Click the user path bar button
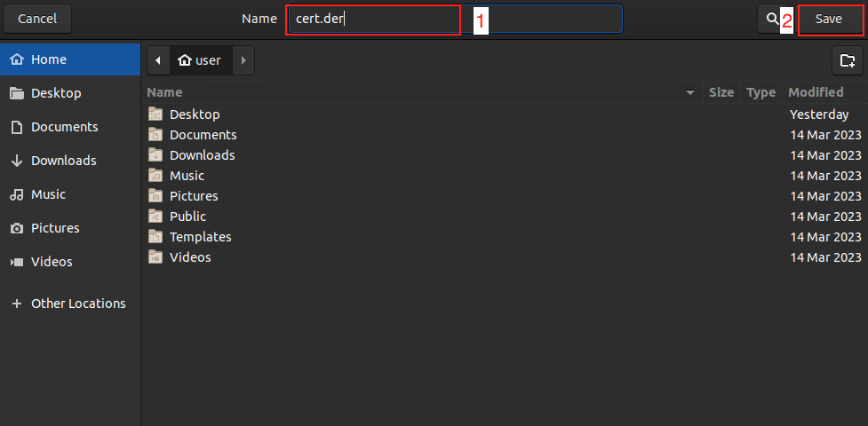This screenshot has width=868, height=426. tap(200, 60)
